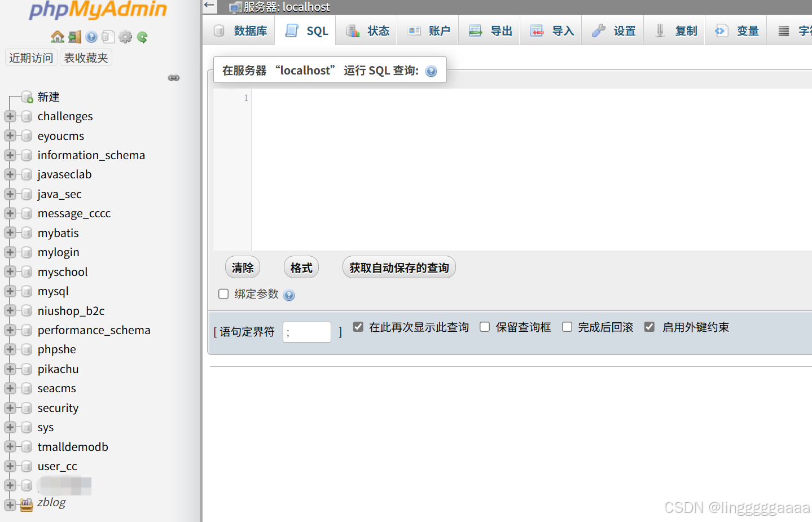The width and height of the screenshot is (812, 522).
Task: Check the 完成后回滚 checkbox
Action: click(x=567, y=327)
